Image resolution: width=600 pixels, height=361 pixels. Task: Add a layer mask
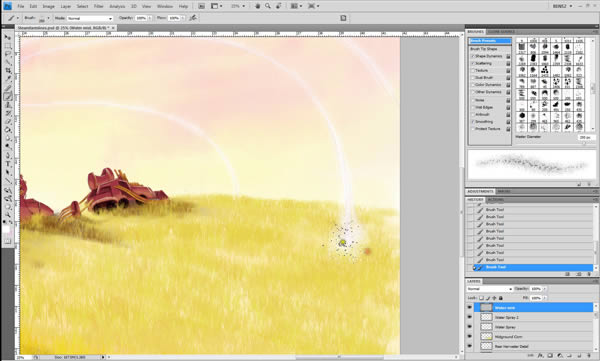coord(550,356)
